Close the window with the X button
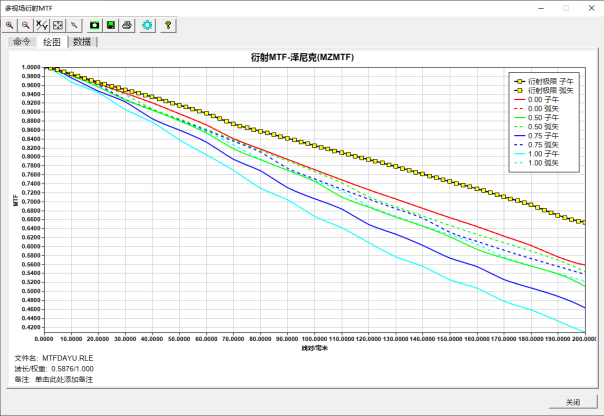Viewport: 604px width, 416px height. 592,8
